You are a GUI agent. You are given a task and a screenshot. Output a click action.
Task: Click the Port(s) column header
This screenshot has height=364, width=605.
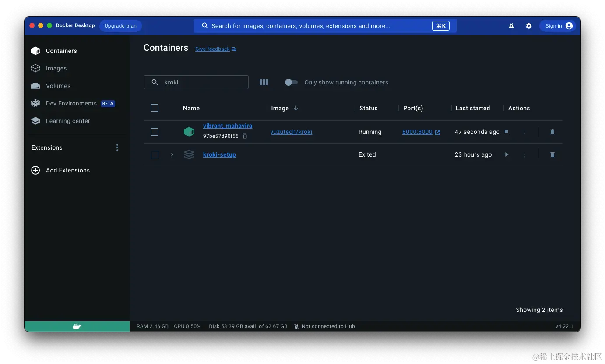pos(413,108)
